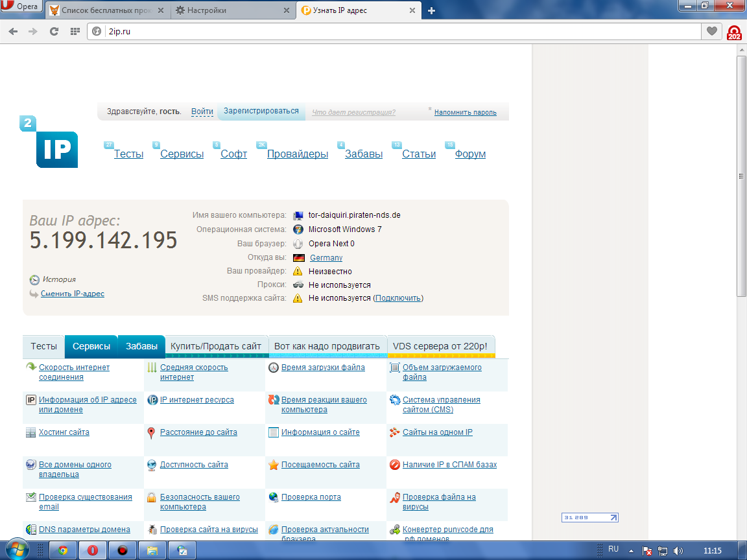747x560 pixels.
Task: Click the Windows Start button
Action: click(x=16, y=550)
